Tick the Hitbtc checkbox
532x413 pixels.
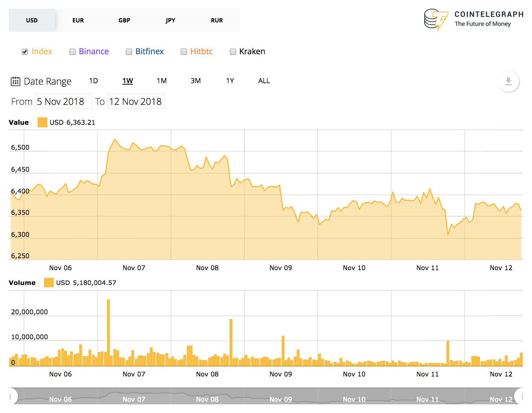click(x=184, y=52)
